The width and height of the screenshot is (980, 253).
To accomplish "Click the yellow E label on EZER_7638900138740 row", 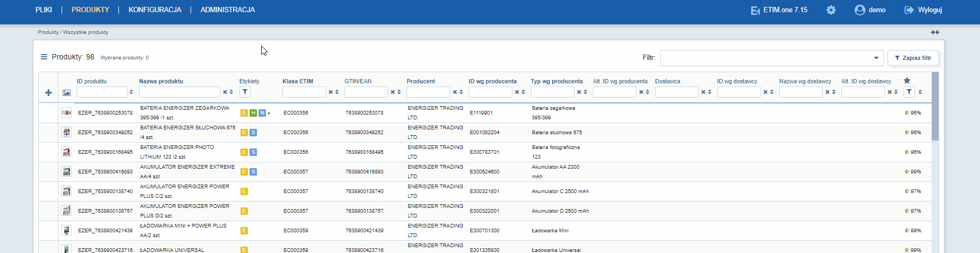I will 244,191.
